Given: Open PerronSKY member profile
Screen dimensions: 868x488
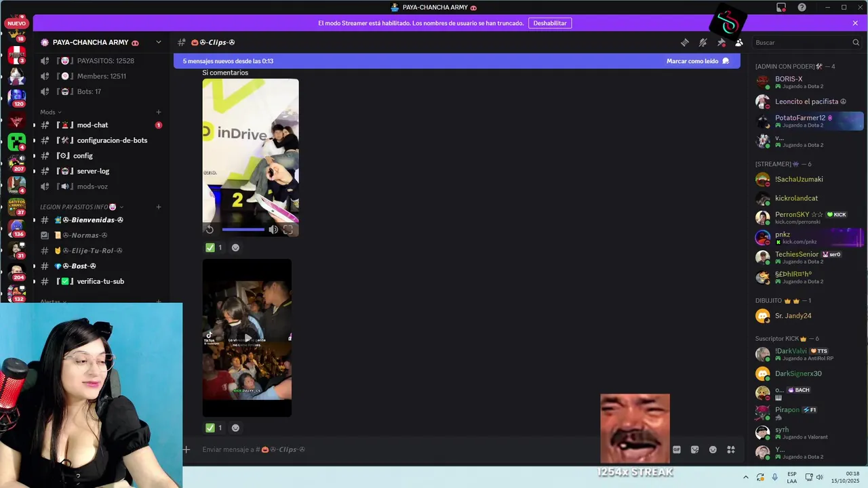Looking at the screenshot, I should 808,218.
